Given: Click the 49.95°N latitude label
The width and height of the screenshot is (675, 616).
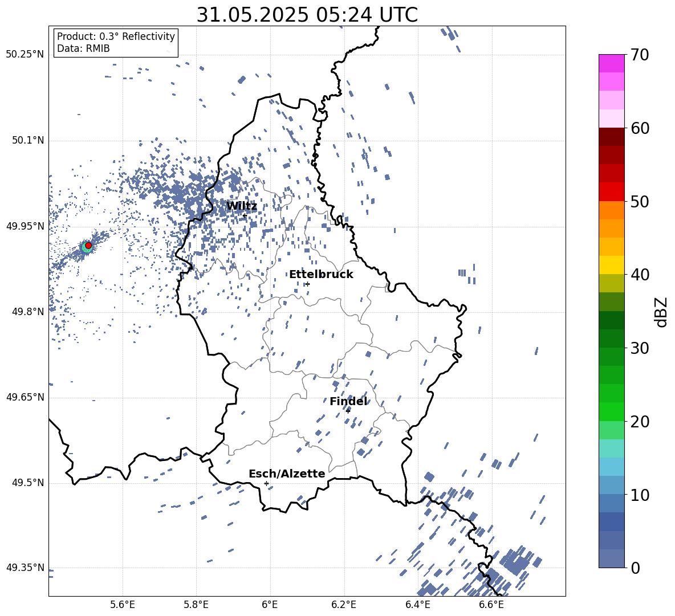Looking at the screenshot, I should tap(25, 226).
